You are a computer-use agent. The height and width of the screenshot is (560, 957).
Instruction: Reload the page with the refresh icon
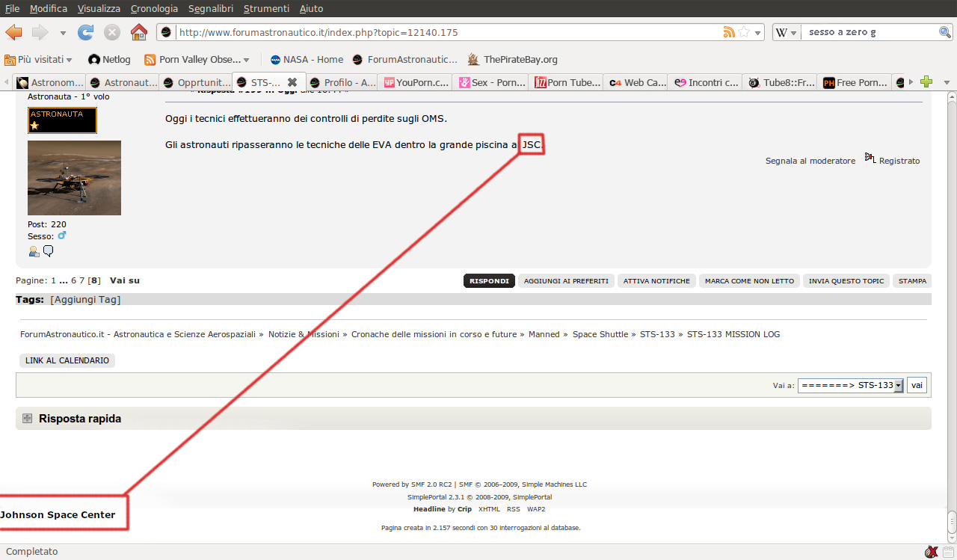(86, 32)
